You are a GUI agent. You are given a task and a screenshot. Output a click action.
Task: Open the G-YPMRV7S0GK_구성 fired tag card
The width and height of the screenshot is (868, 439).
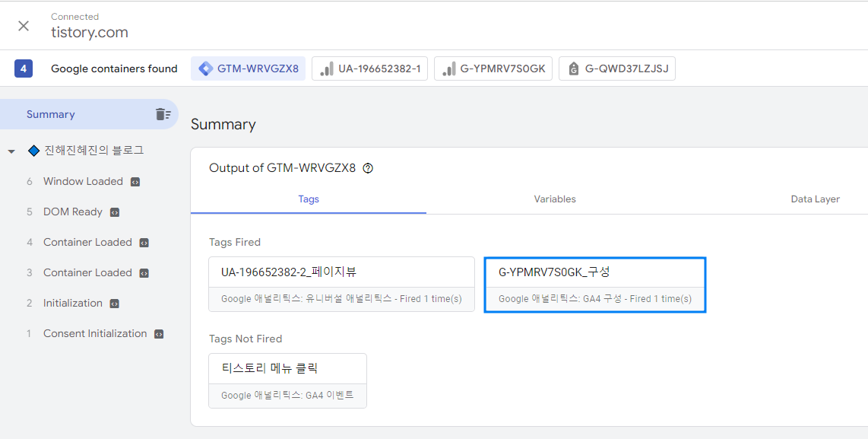(x=595, y=285)
